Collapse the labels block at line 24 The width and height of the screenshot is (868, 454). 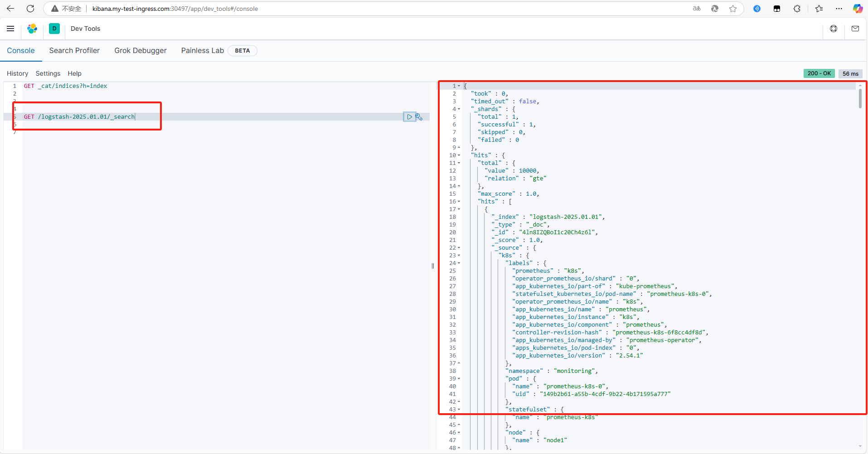459,263
